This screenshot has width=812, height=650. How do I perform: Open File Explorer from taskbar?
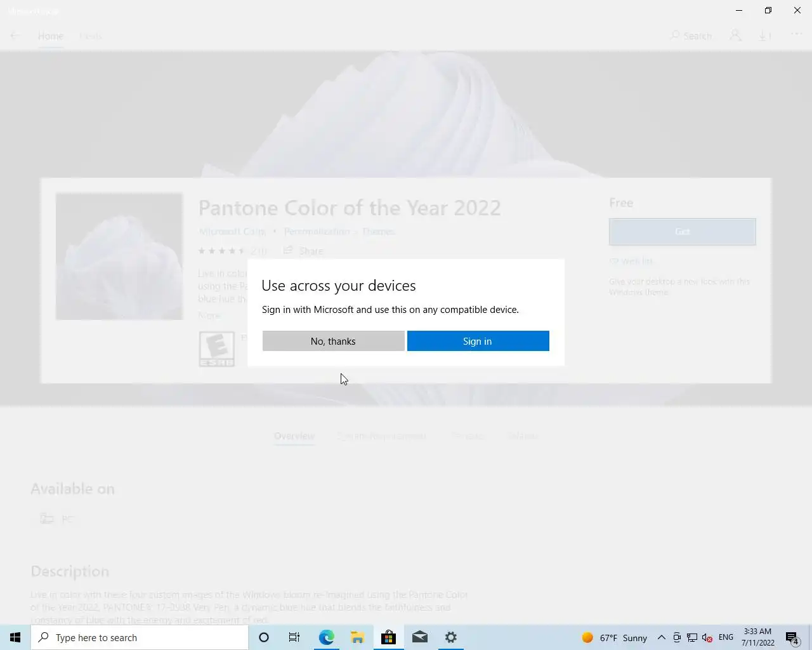tap(357, 637)
